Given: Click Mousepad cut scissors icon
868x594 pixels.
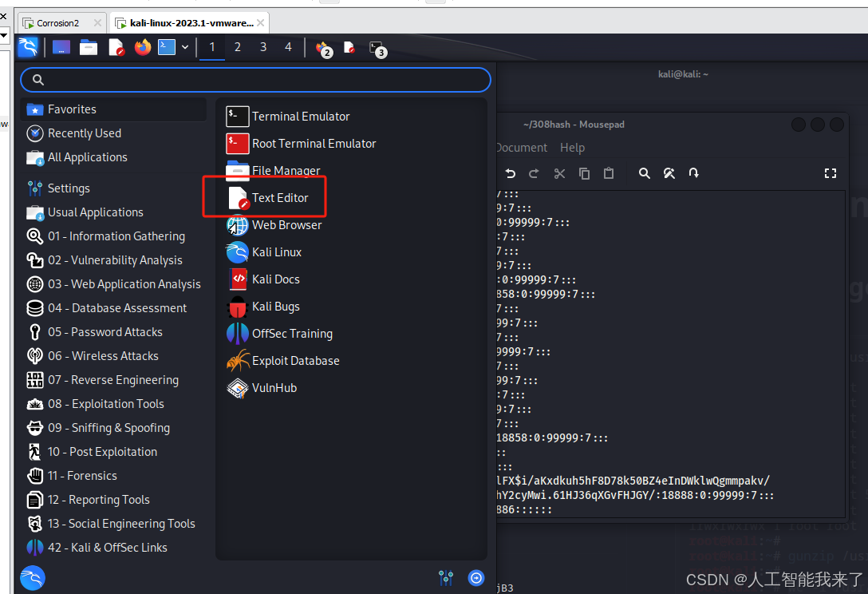Looking at the screenshot, I should (560, 173).
